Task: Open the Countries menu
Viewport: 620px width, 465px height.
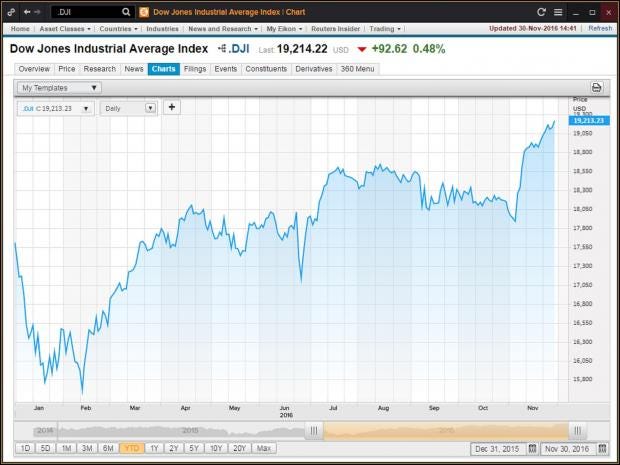Action: pos(118,29)
